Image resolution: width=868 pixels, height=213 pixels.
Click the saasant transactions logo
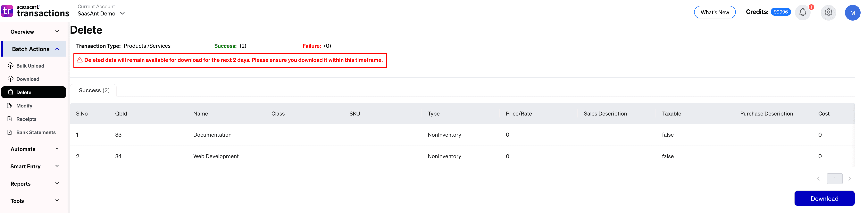coord(35,11)
